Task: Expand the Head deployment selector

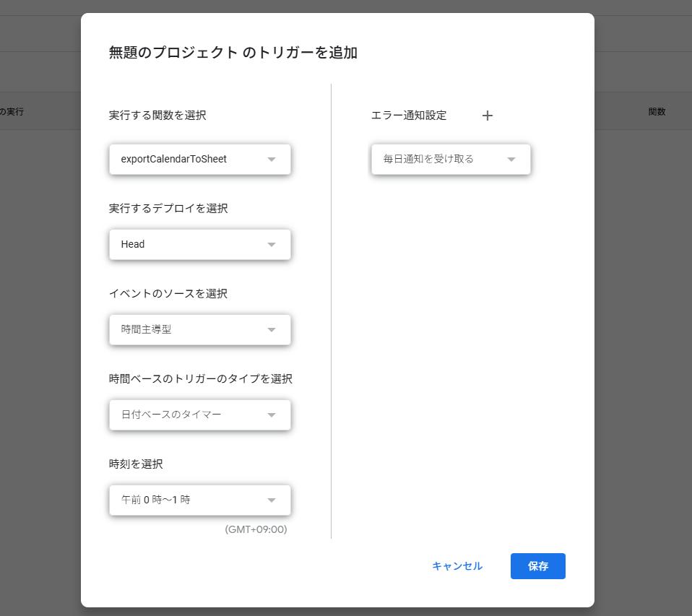Action: click(x=188, y=244)
